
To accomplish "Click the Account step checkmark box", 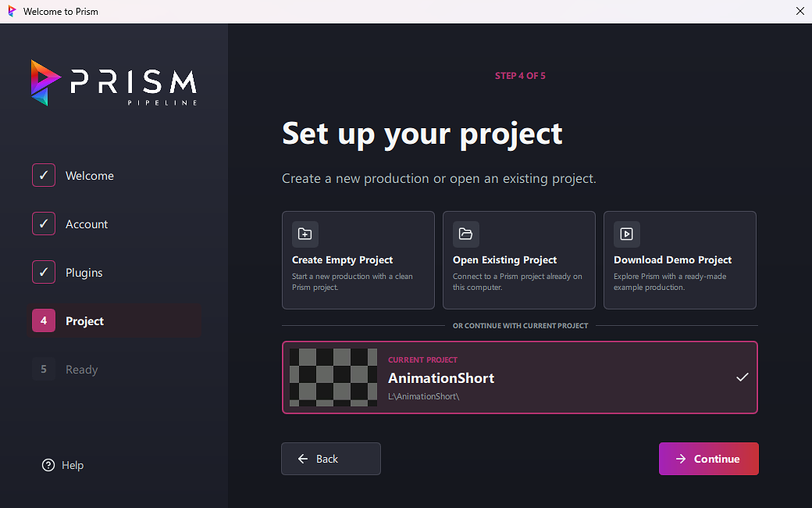I will (x=44, y=224).
